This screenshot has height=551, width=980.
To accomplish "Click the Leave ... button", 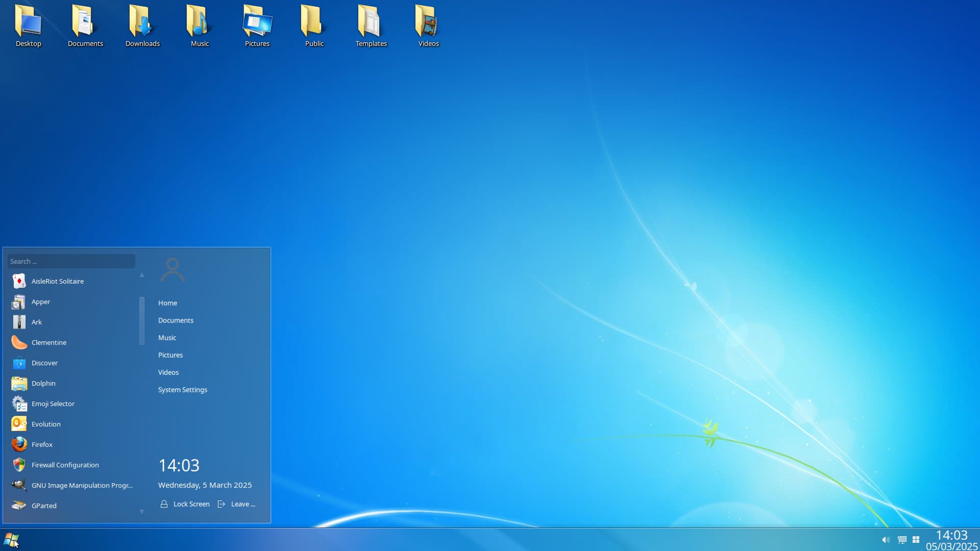I will click(x=237, y=504).
